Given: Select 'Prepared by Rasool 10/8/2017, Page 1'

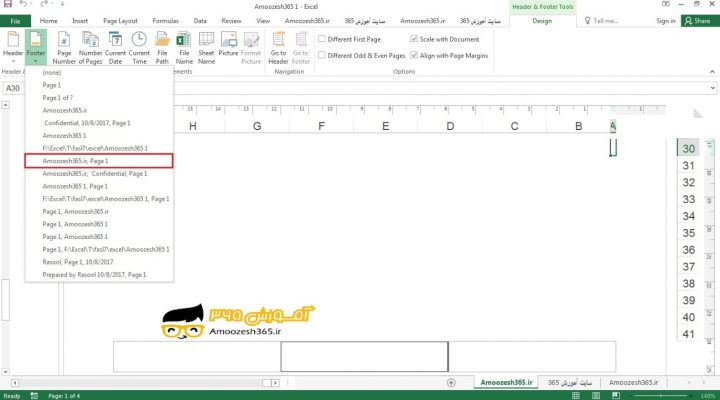Looking at the screenshot, I should (99, 275).
